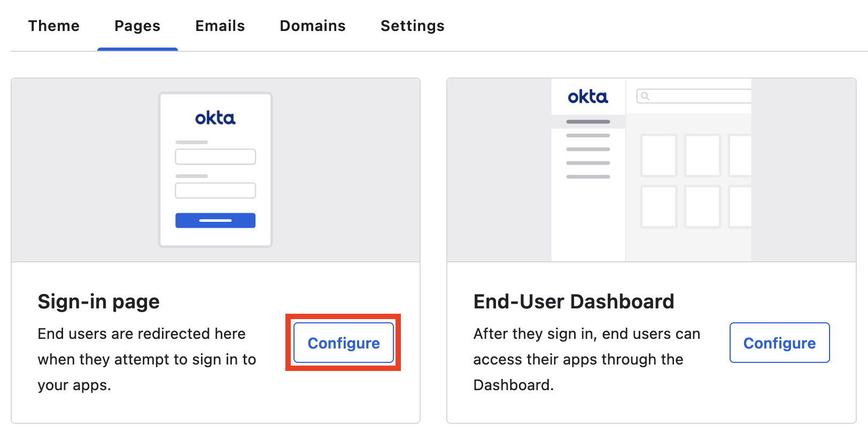Click the Sign-in page preview thumbnail
This screenshot has height=434, width=868.
point(215,169)
